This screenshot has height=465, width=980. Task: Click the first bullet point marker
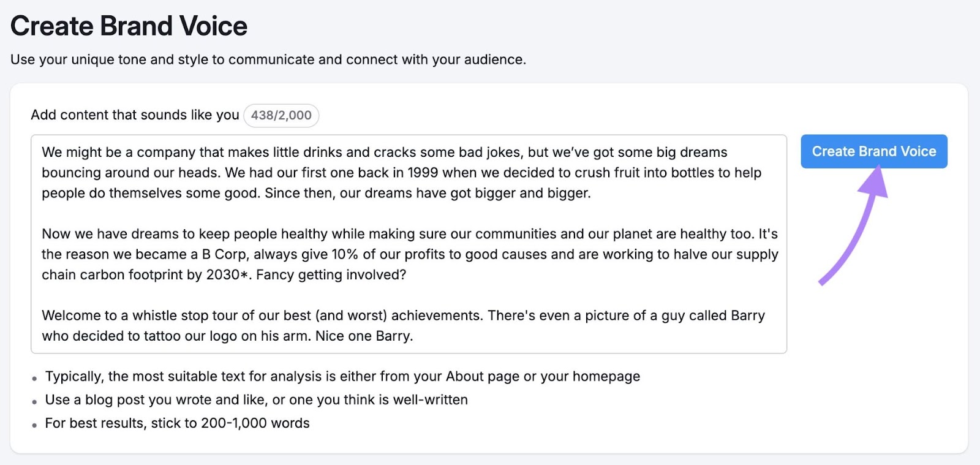(34, 377)
